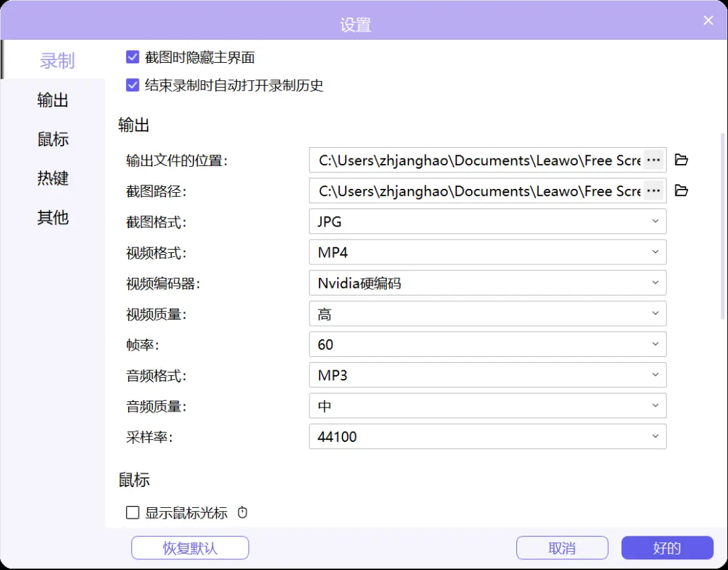Click ellipsis button to change screenshot path
Image resolution: width=728 pixels, height=570 pixels.
pyautogui.click(x=653, y=191)
